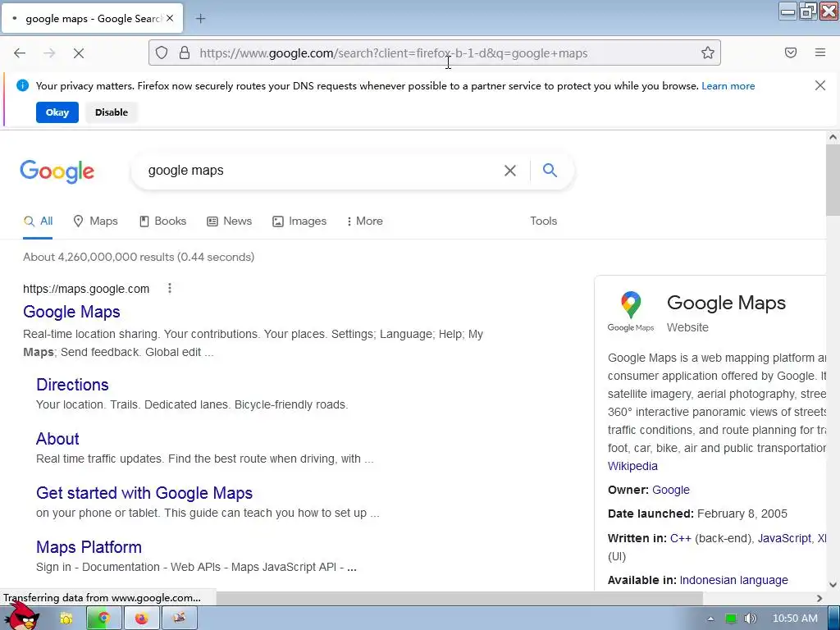The width and height of the screenshot is (840, 630).
Task: Open the Maps Platform sitelink
Action: 89,547
